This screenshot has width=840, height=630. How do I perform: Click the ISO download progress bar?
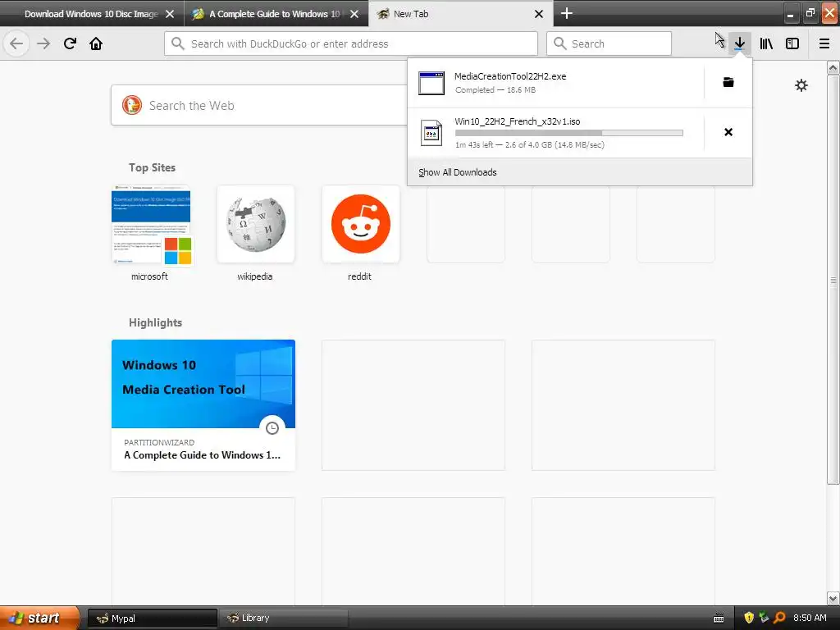(x=569, y=133)
